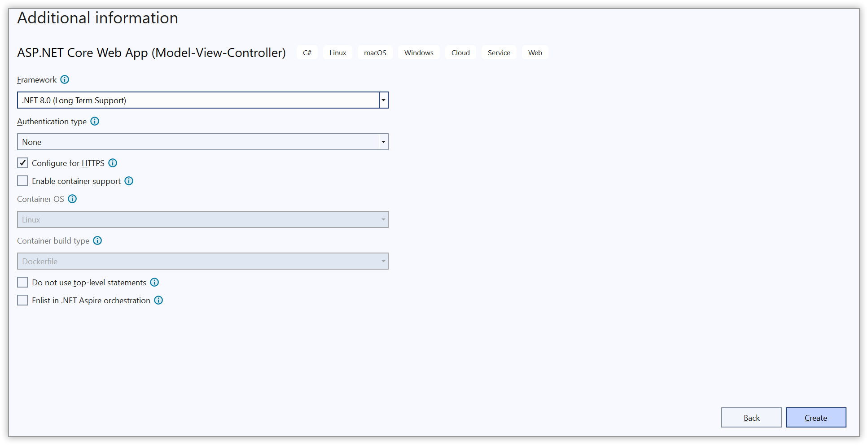The image size is (868, 445).
Task: Click the Back button
Action: click(751, 417)
